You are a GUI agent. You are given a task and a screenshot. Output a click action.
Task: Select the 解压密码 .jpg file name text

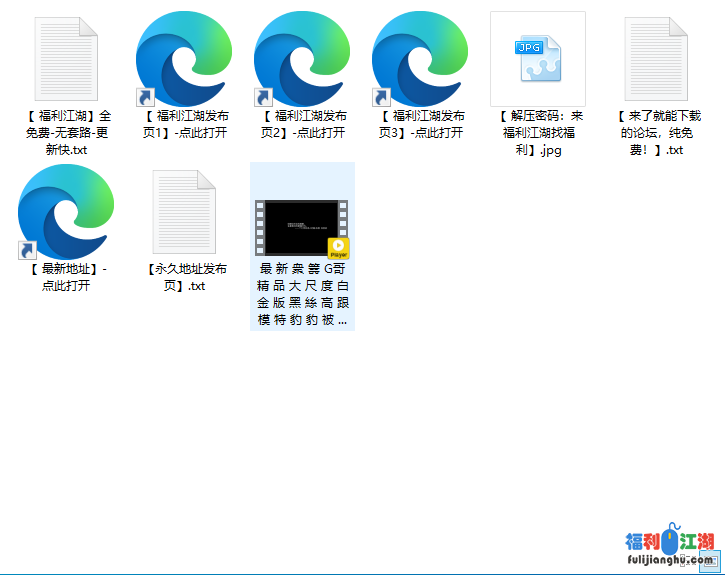tap(539, 133)
